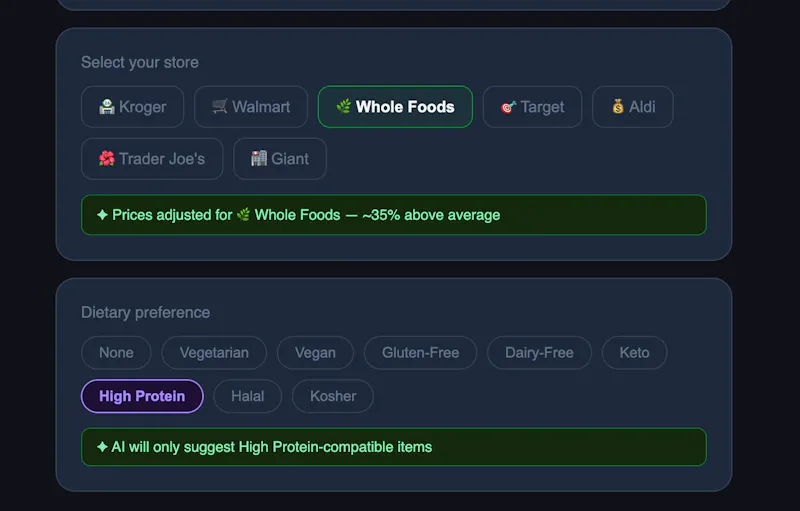The height and width of the screenshot is (511, 800).
Task: Choose the Gluten-Free preference chip
Action: 420,353
